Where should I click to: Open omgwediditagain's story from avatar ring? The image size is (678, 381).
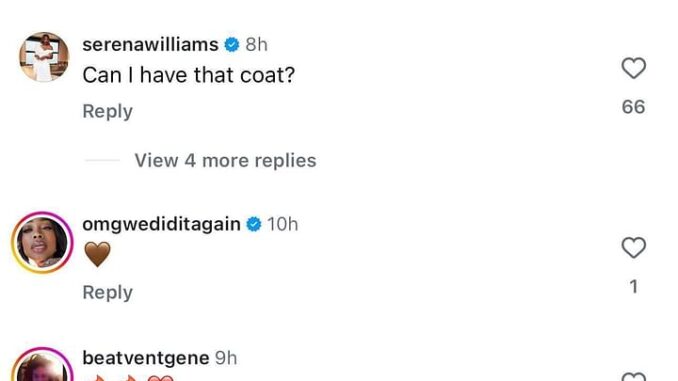click(42, 243)
